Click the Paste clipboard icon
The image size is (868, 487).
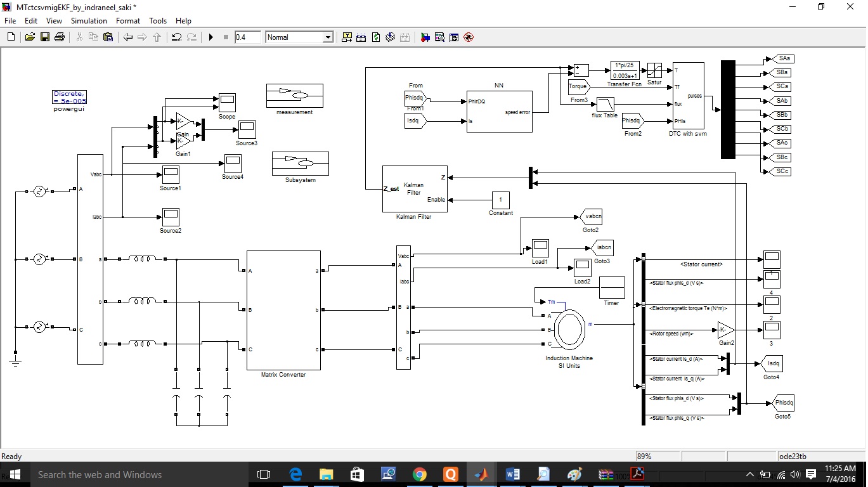coord(108,37)
